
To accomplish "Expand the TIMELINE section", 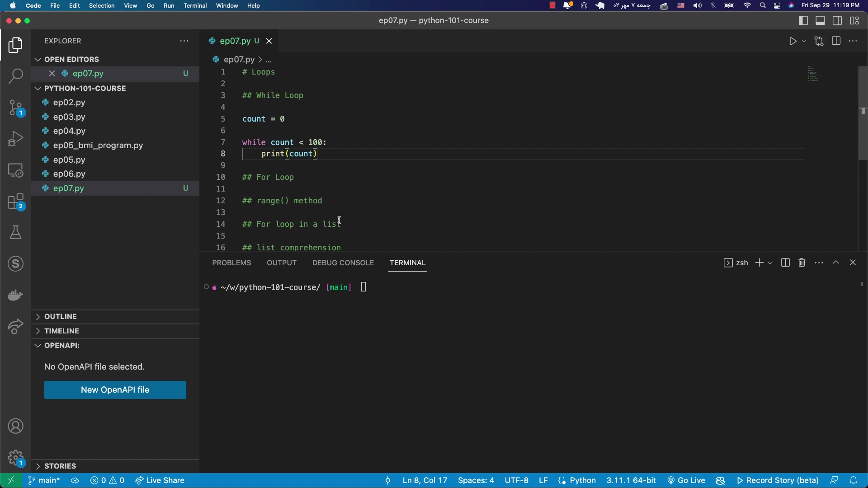I will pos(61,331).
